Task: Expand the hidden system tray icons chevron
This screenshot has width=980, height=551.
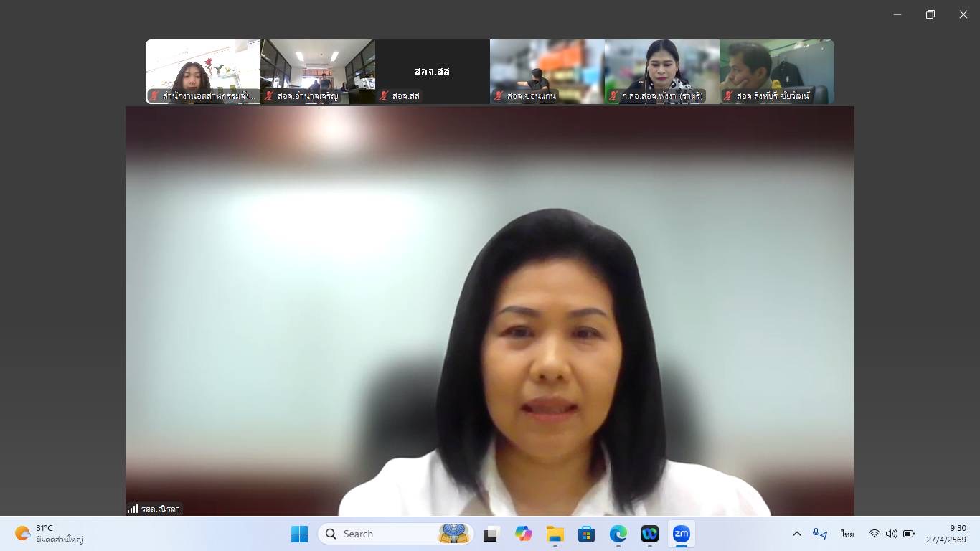Action: [x=796, y=534]
